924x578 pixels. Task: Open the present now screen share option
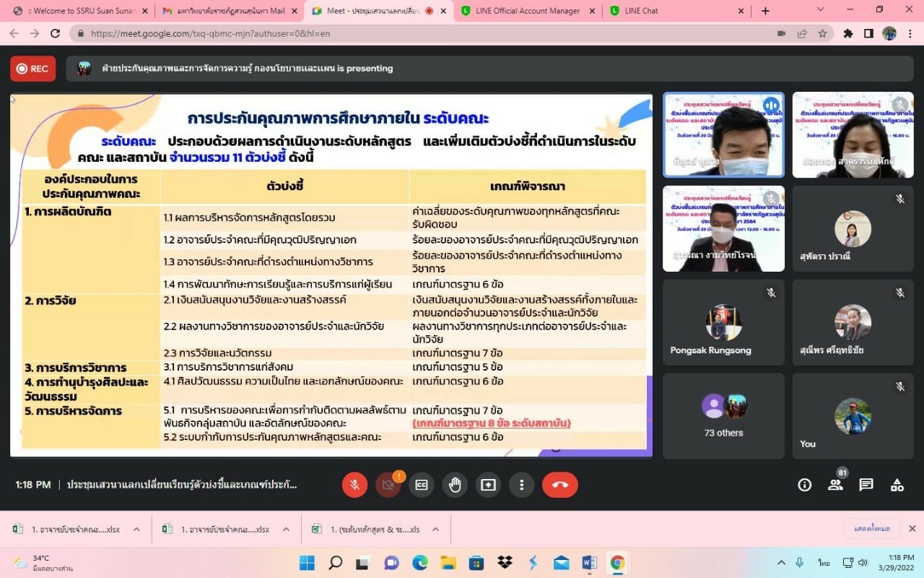[489, 485]
